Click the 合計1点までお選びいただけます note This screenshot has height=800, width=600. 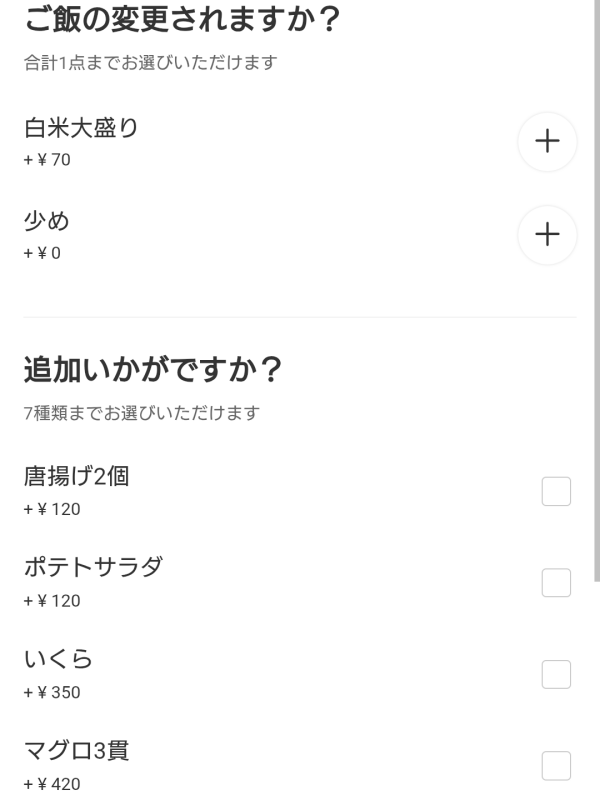[x=150, y=64]
